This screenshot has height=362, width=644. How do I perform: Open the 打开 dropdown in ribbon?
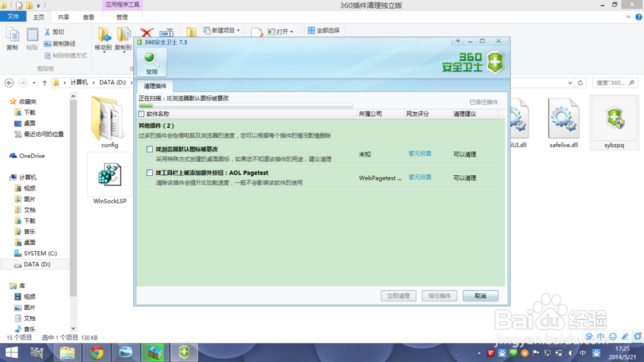[281, 32]
